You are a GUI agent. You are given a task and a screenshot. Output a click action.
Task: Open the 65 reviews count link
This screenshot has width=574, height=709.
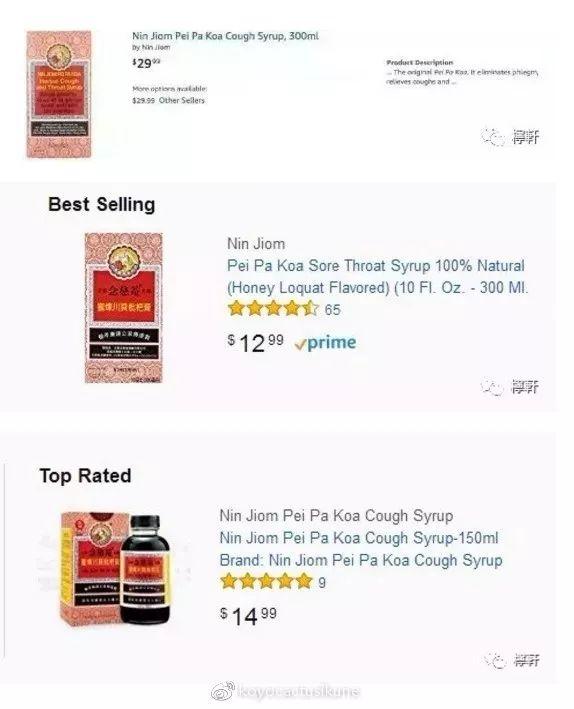coord(332,310)
